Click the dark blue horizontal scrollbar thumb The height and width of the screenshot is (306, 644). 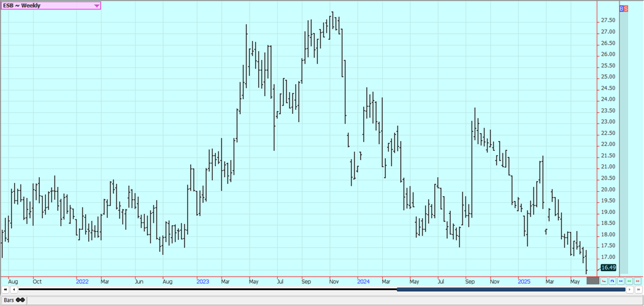tap(511, 289)
